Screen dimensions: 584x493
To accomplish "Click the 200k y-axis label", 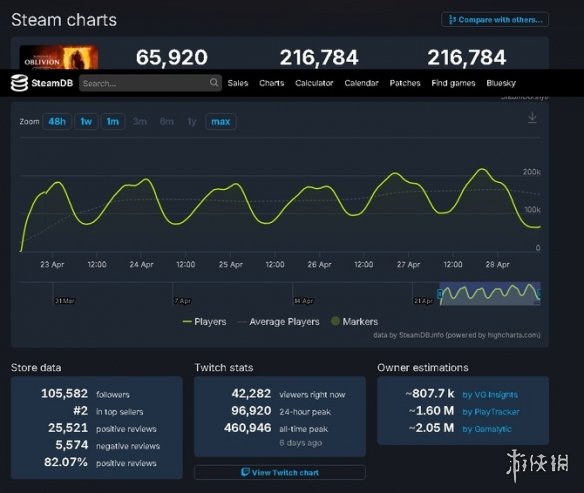I will pos(531,172).
